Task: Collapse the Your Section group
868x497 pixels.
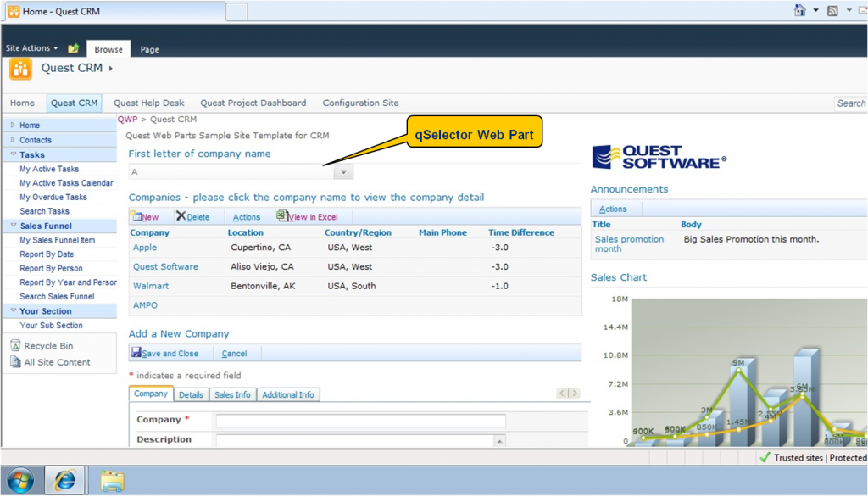Action: 14,310
